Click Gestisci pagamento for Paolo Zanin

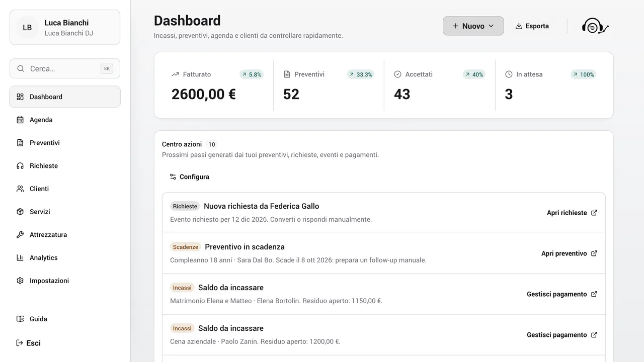coord(562,335)
